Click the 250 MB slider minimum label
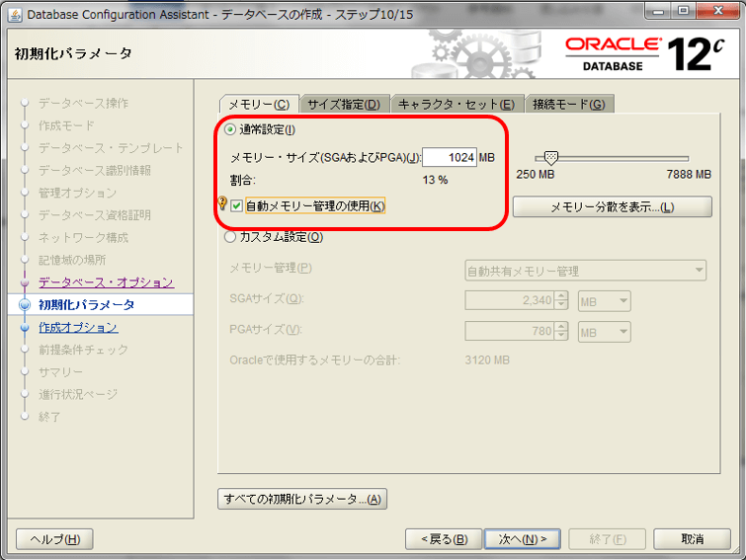The height and width of the screenshot is (560, 746). 536,175
